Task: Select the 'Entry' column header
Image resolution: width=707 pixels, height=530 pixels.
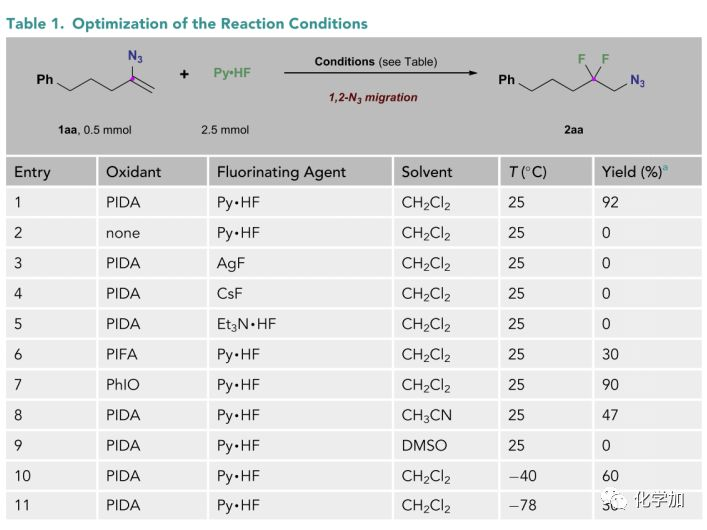Action: [x=32, y=172]
